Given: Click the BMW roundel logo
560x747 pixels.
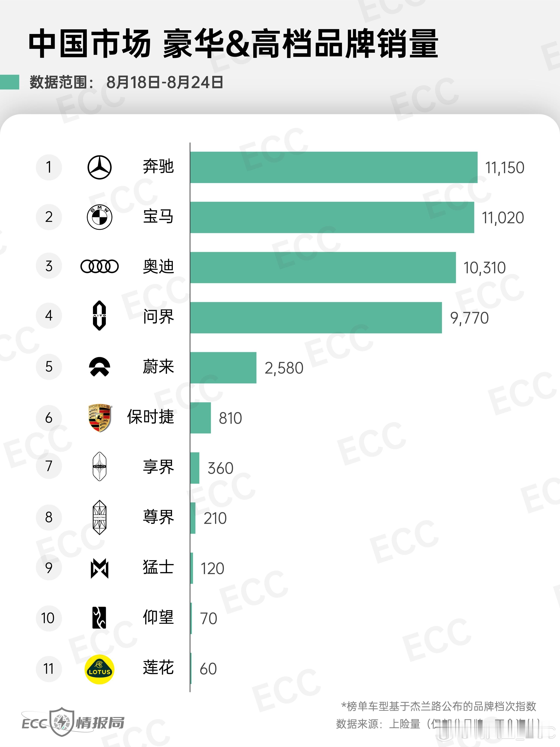Looking at the screenshot, I should tap(99, 217).
